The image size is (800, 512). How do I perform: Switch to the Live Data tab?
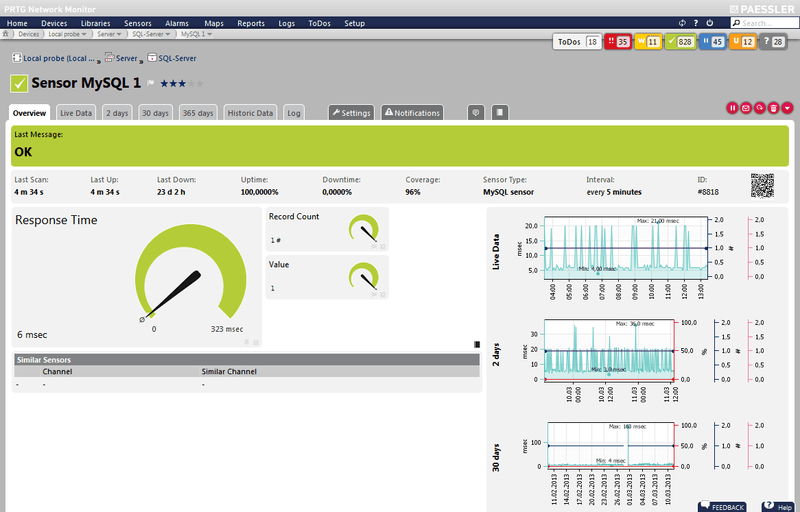click(76, 113)
